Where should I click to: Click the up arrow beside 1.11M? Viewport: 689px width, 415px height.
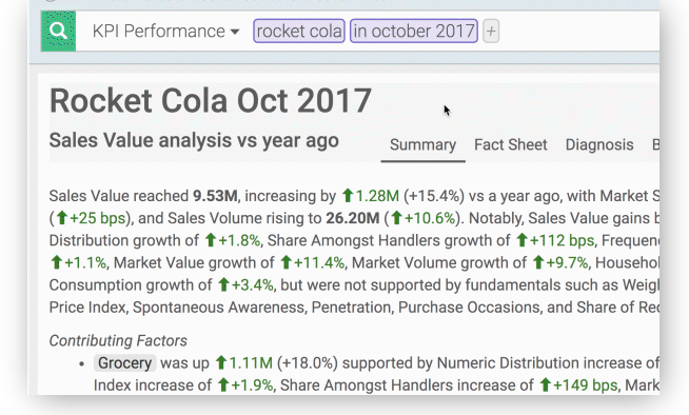[222, 363]
